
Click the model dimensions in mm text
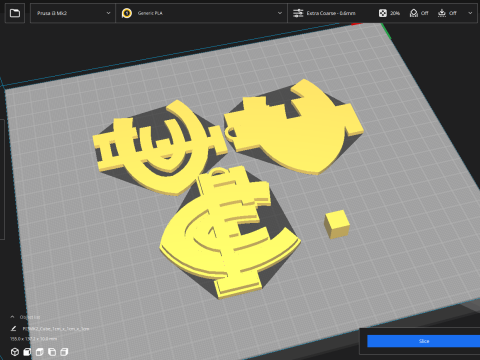coord(33,339)
